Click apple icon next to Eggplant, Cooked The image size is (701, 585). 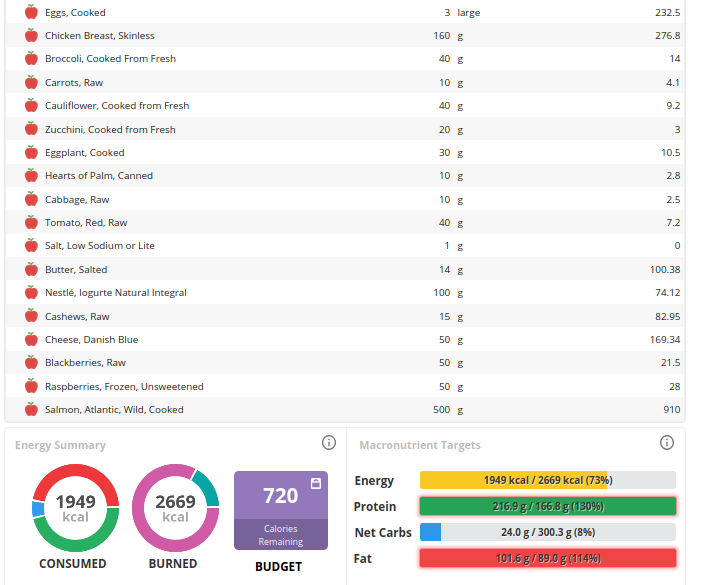click(x=31, y=152)
